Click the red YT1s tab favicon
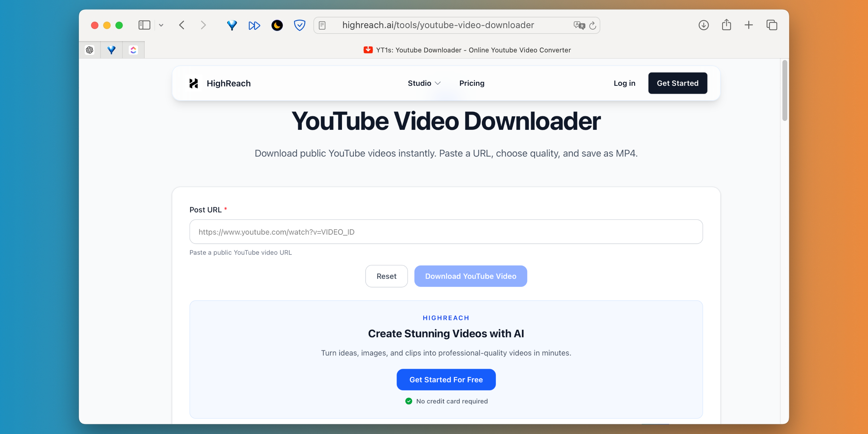 point(368,50)
